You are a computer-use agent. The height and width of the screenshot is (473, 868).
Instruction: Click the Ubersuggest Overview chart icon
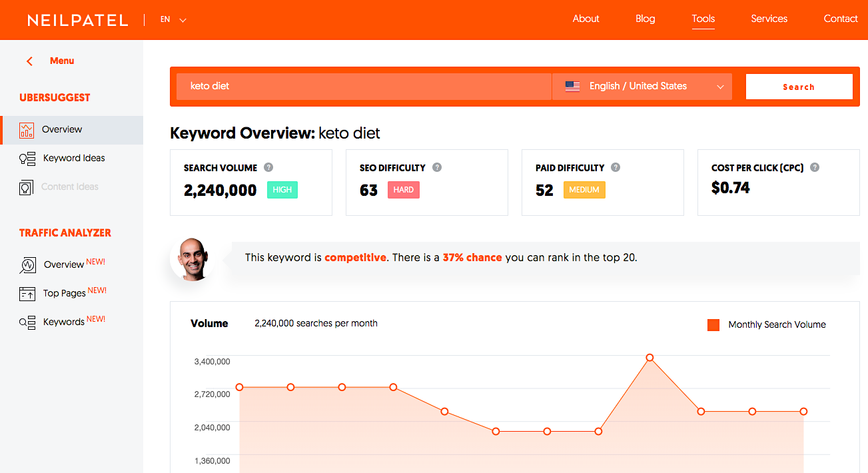pos(27,130)
